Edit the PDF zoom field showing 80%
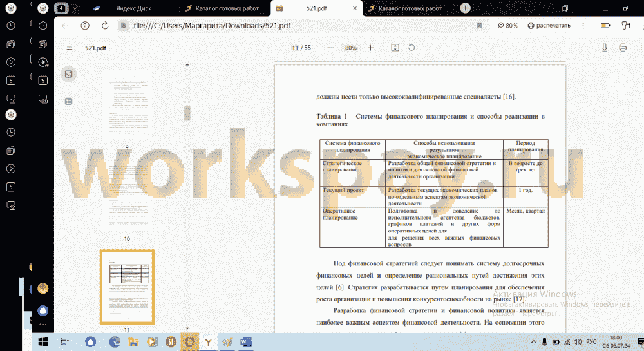Screen dimensions: 644x351 coord(351,48)
